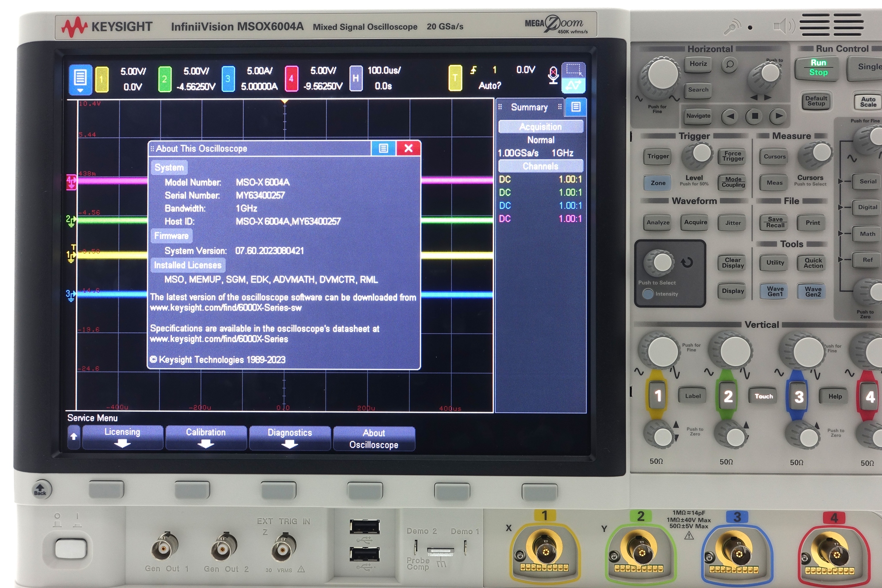Click the channel 2 green key
The image size is (882, 588).
728,396
